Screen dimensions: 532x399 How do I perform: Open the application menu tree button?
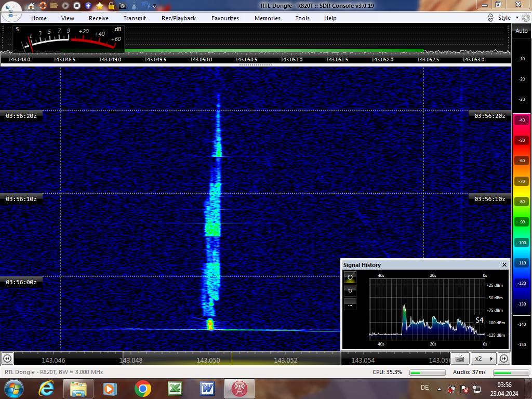(11, 11)
